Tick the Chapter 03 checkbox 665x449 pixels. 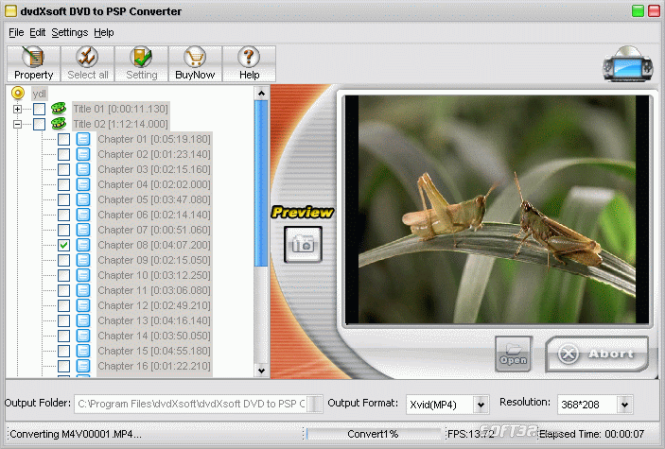(64, 170)
